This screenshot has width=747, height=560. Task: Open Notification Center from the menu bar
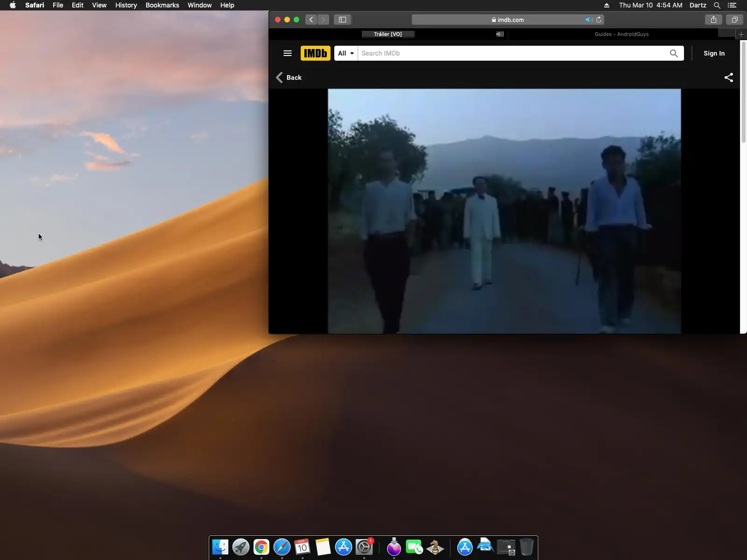tap(732, 5)
